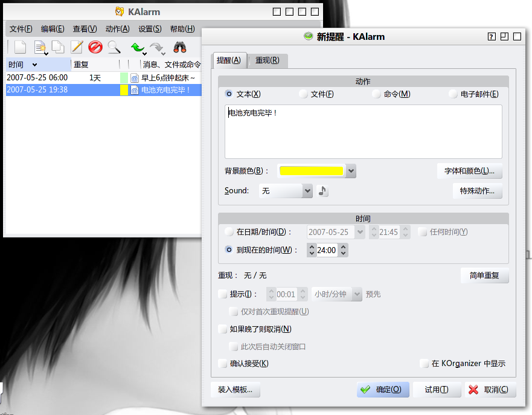Click New alarm from template toolbar icon
Viewport: 532px width, 415px height.
pos(40,48)
